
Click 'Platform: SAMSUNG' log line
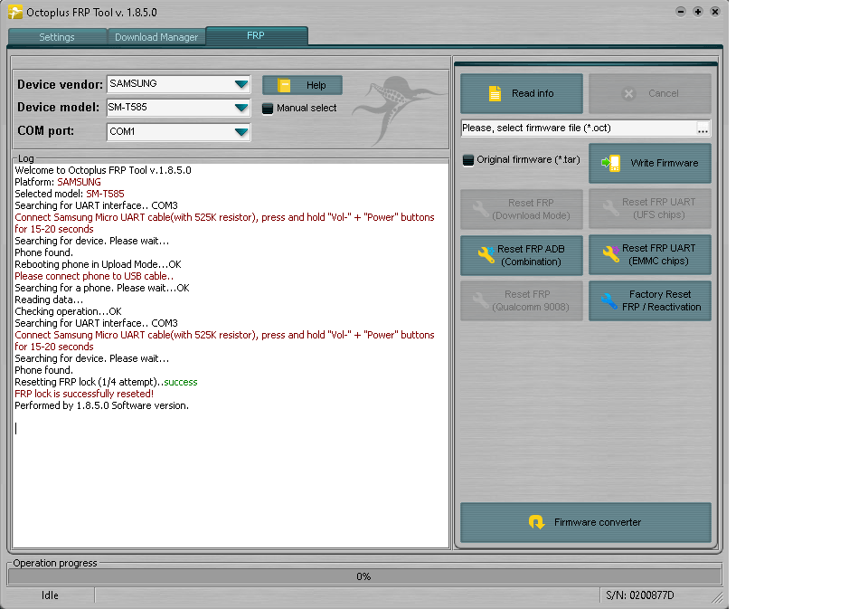coord(58,182)
